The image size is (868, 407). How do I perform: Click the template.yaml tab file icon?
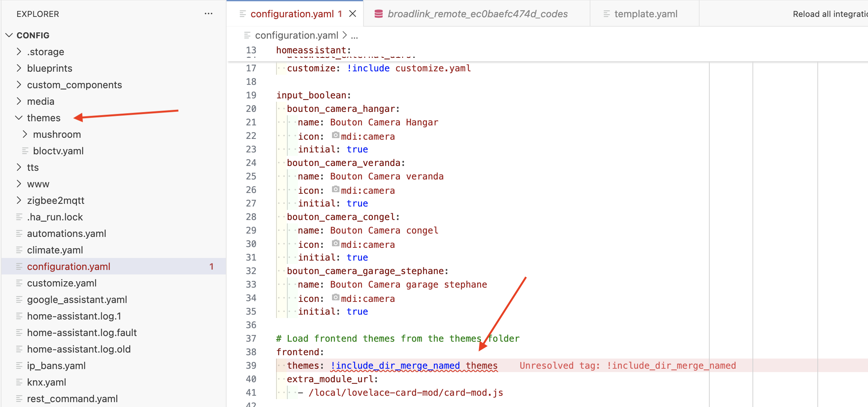(606, 14)
